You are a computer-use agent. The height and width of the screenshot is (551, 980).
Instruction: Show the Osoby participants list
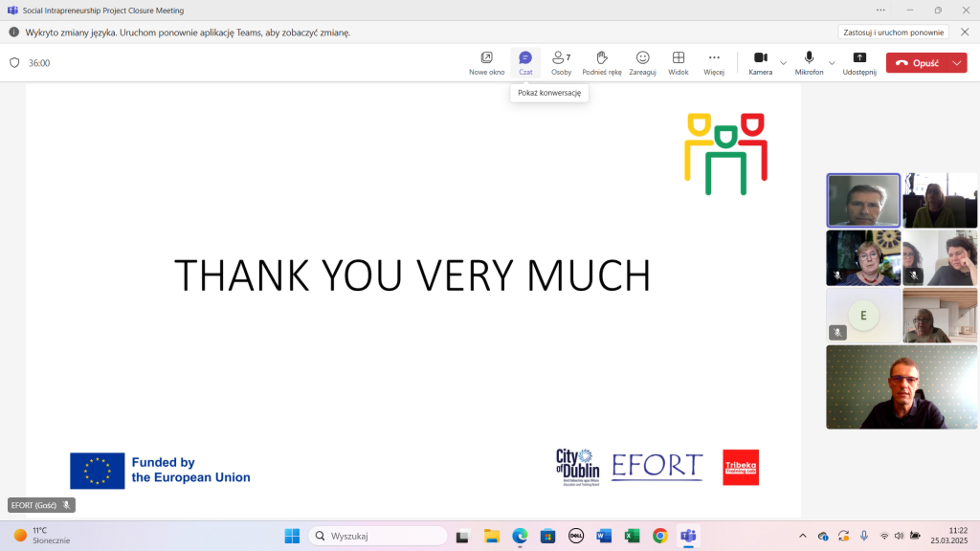pos(561,62)
